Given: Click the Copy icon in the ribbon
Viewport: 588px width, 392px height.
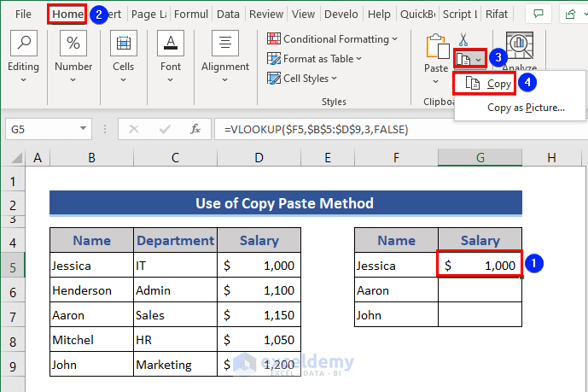Looking at the screenshot, I should pos(463,59).
